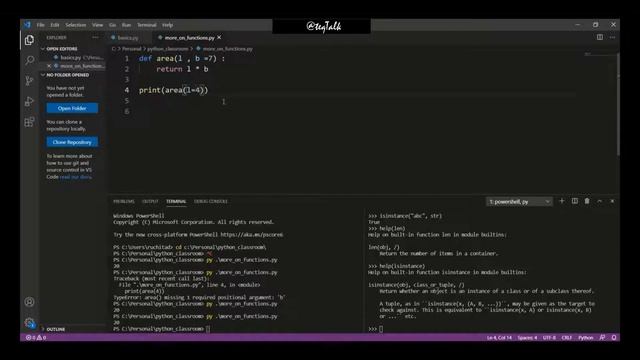Open Explorer more actions ellipsis

pyautogui.click(x=95, y=37)
